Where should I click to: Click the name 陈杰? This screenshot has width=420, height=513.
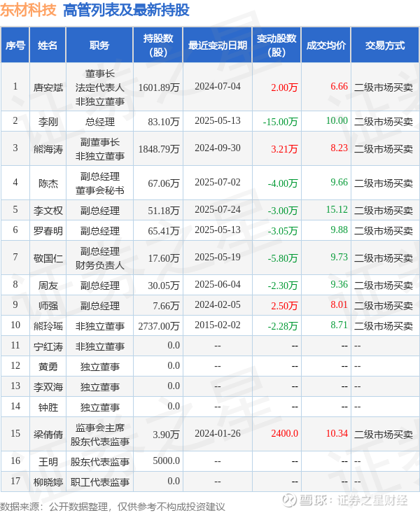click(x=48, y=183)
